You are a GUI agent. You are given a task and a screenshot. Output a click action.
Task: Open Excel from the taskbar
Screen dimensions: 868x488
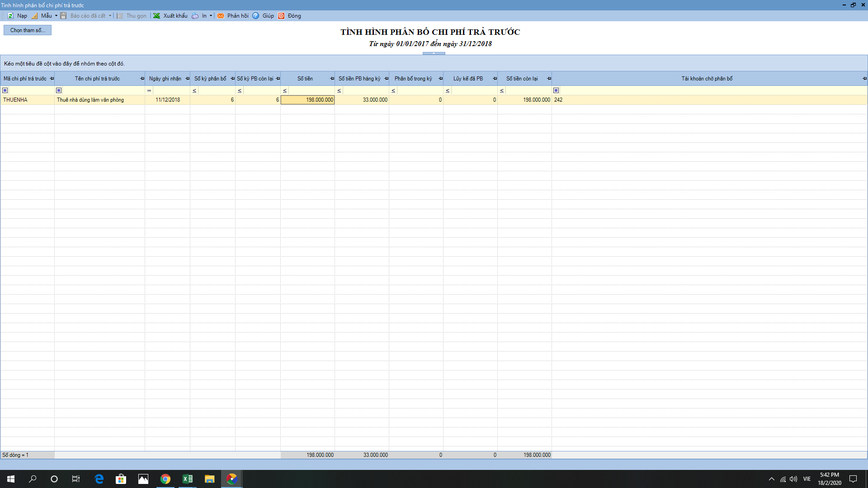tap(187, 479)
